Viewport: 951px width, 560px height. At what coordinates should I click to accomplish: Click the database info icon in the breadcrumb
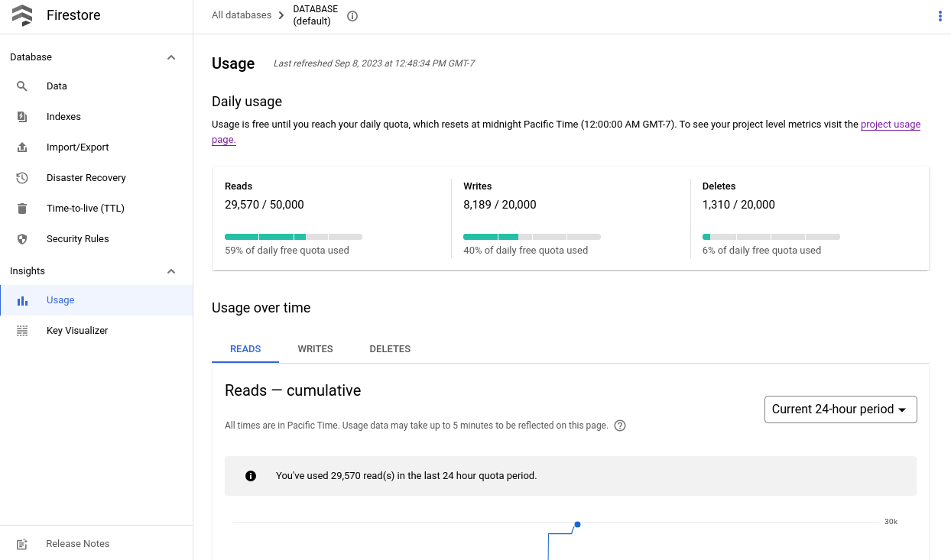[x=352, y=15]
